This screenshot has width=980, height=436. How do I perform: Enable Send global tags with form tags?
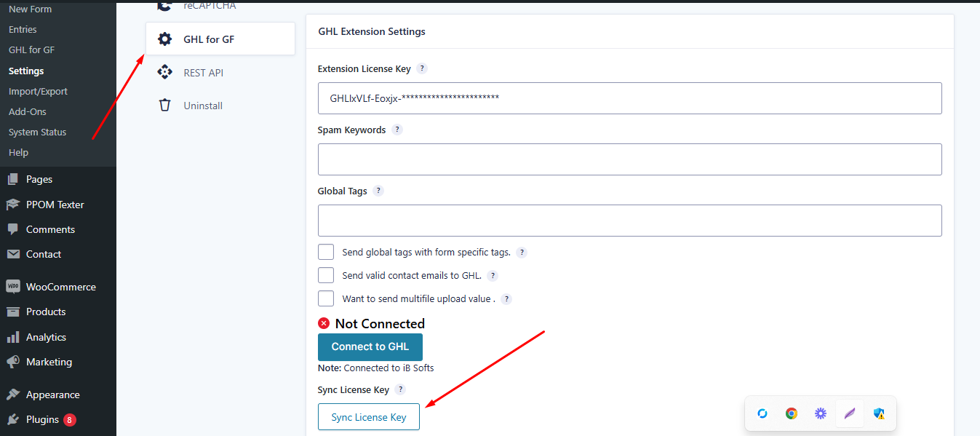click(326, 253)
